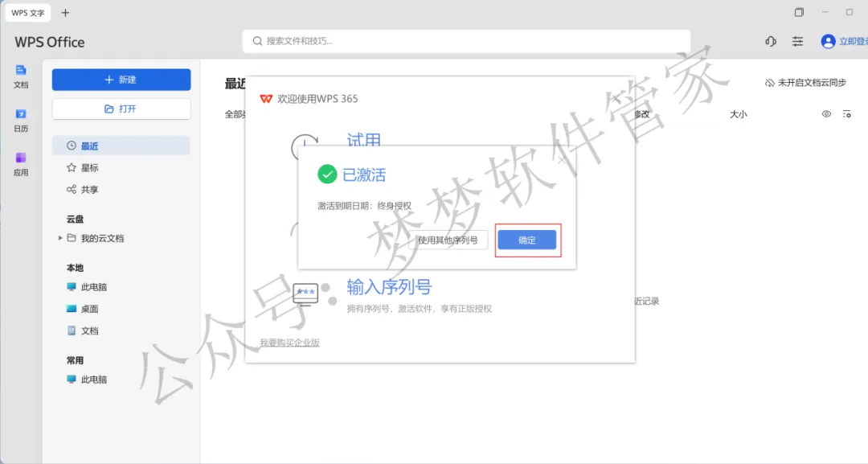Open the settings sliders icon
The width and height of the screenshot is (868, 464).
click(798, 42)
